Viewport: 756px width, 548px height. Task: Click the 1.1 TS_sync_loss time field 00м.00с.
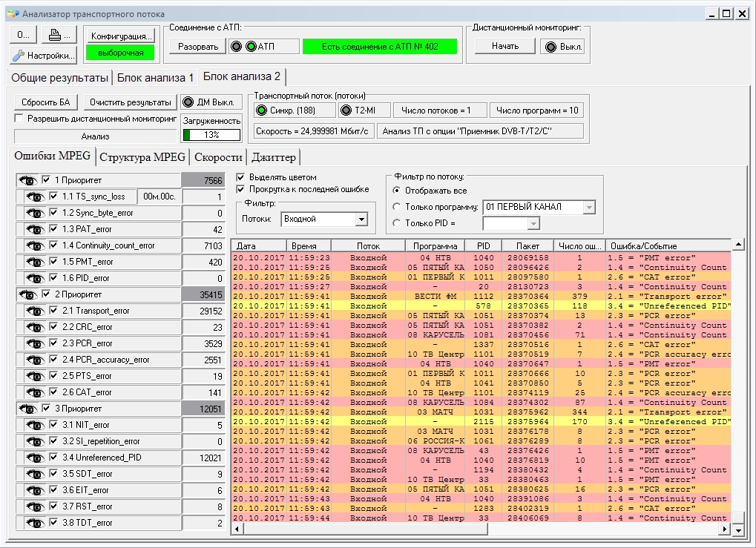160,197
